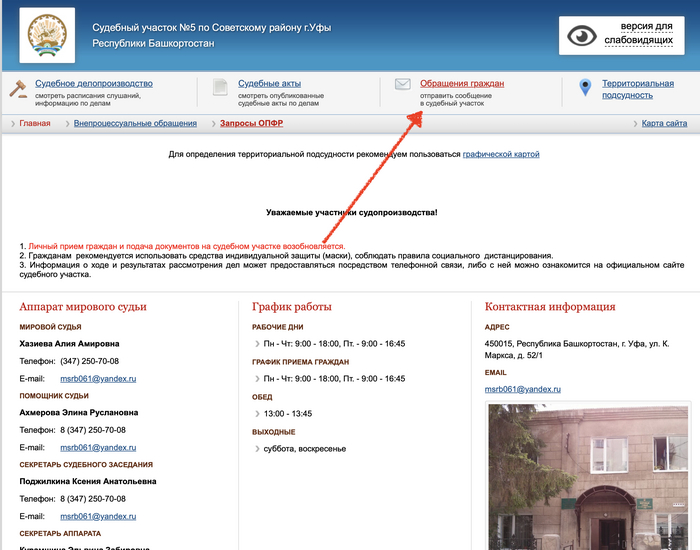
Task: Click the lunch break time 13:00 - 13:45
Action: tap(288, 414)
